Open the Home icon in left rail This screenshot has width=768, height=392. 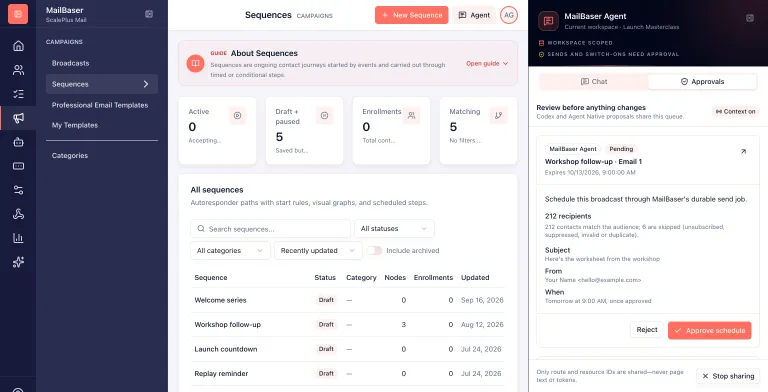pos(18,46)
